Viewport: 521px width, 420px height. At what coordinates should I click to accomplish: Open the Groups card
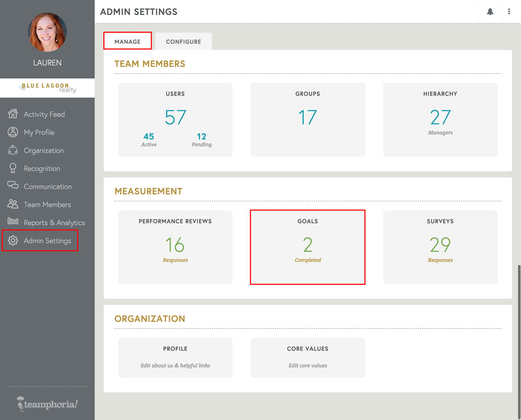[x=307, y=119]
